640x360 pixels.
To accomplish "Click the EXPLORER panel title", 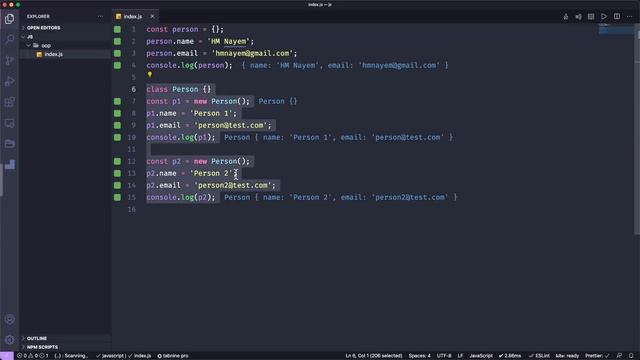I will coord(38,16).
